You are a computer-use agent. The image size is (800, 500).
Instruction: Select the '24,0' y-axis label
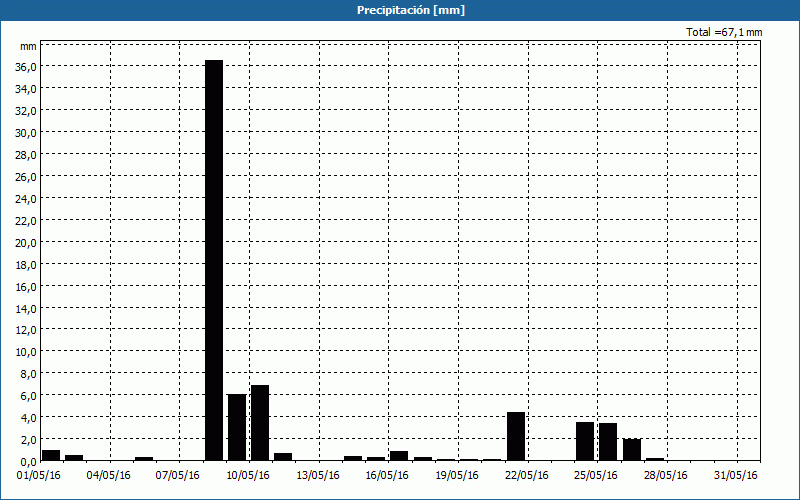(x=26, y=198)
